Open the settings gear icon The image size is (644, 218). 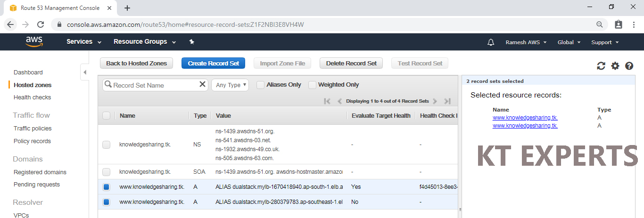click(x=615, y=66)
